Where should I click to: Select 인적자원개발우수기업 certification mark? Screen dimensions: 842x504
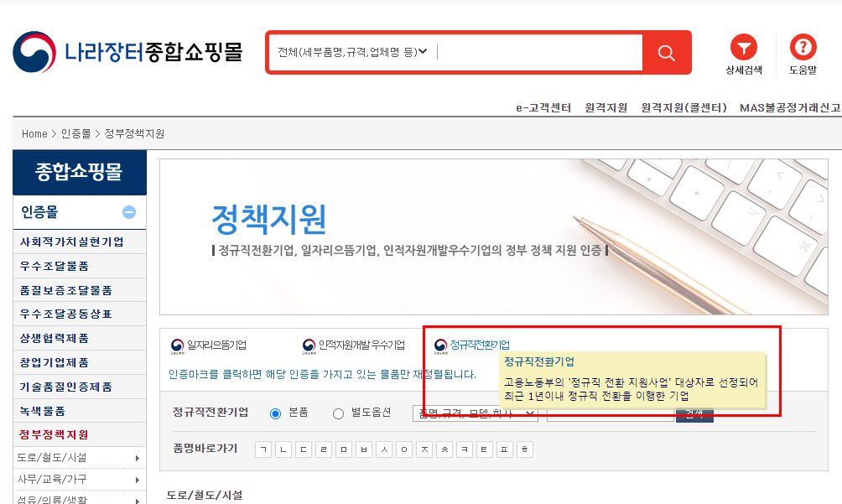[353, 346]
